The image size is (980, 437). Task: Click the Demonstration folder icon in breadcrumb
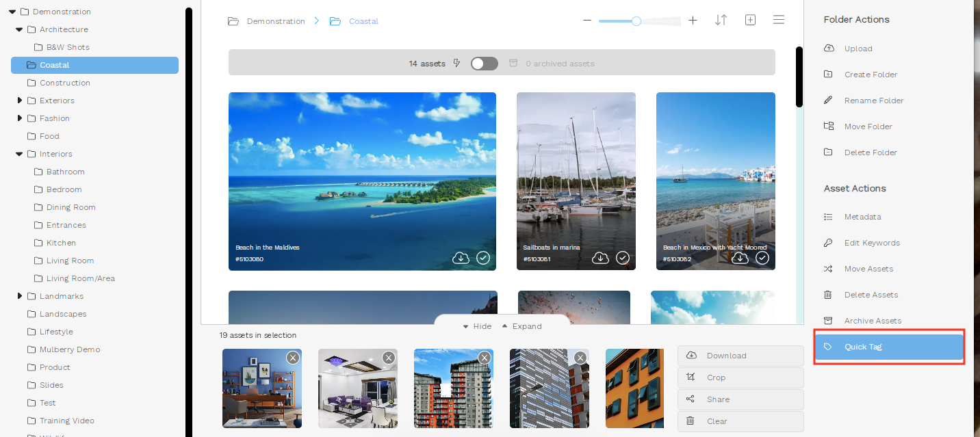(x=233, y=21)
